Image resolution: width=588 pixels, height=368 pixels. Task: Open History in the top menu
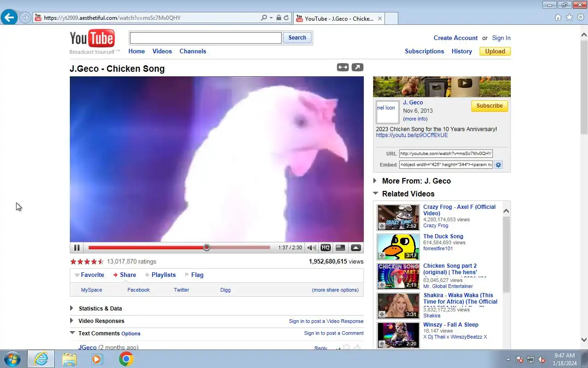pos(462,51)
